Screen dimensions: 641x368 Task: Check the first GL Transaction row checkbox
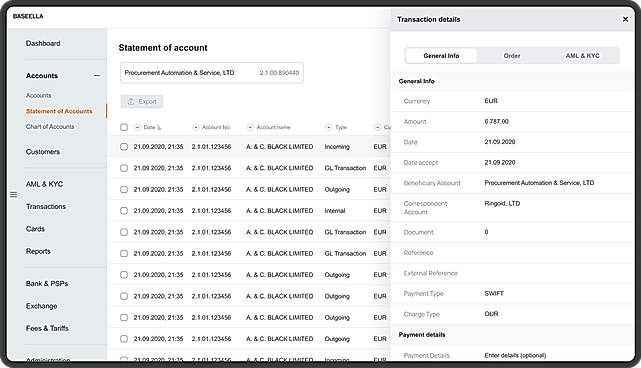coord(124,168)
